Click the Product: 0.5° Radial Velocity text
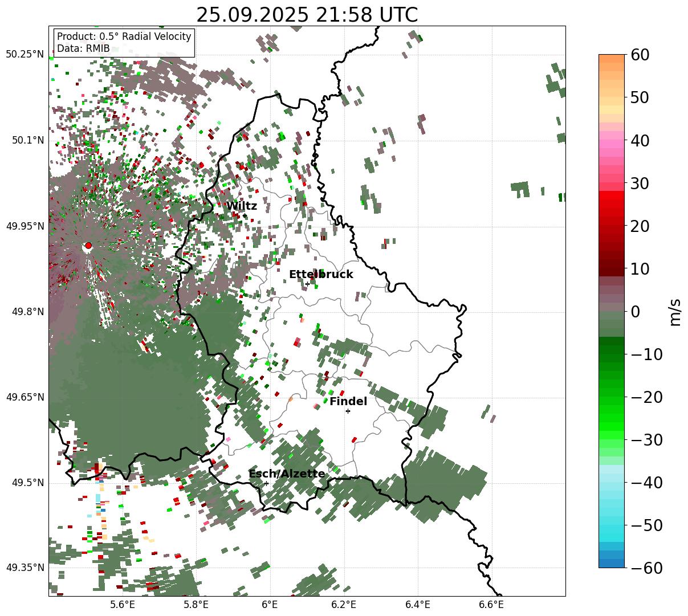Screen dimensions: 688x616 coord(124,36)
